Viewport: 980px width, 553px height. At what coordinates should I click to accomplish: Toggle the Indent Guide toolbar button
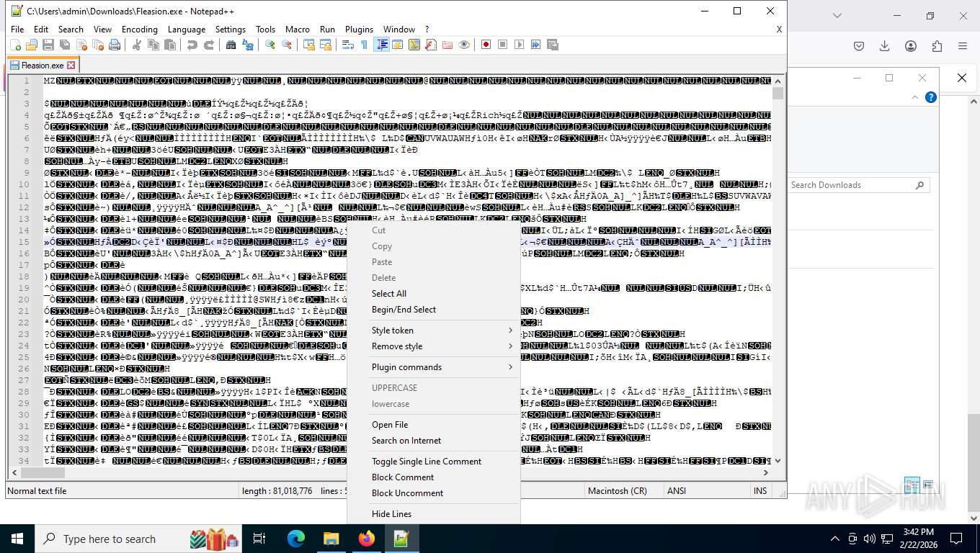[381, 45]
